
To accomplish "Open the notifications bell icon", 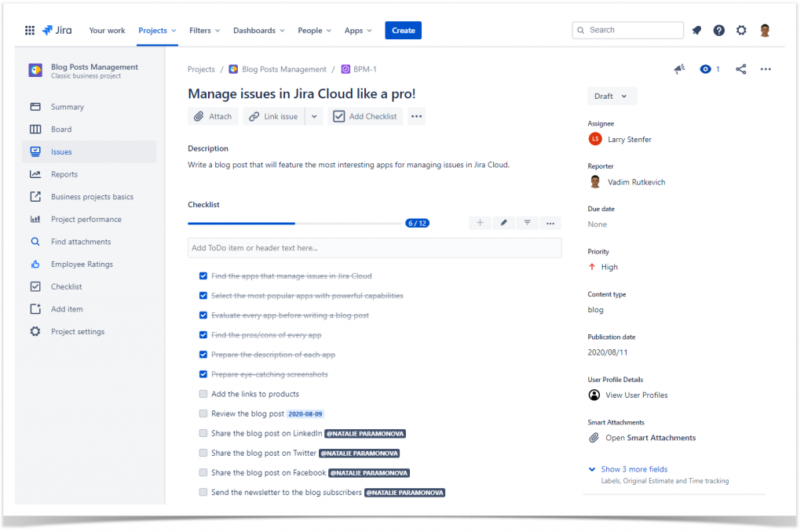I will 696,30.
